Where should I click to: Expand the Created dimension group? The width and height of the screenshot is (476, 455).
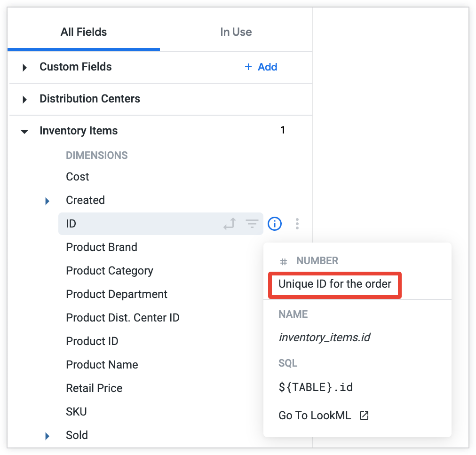[47, 201]
